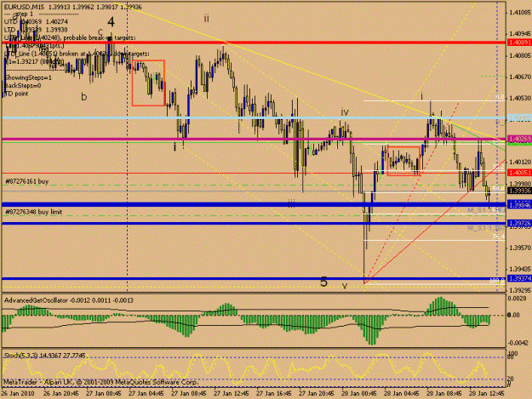The width and height of the screenshot is (532, 399).
Task: Click the 28 Jan 00:45 time label
Action: pyautogui.click(x=359, y=394)
